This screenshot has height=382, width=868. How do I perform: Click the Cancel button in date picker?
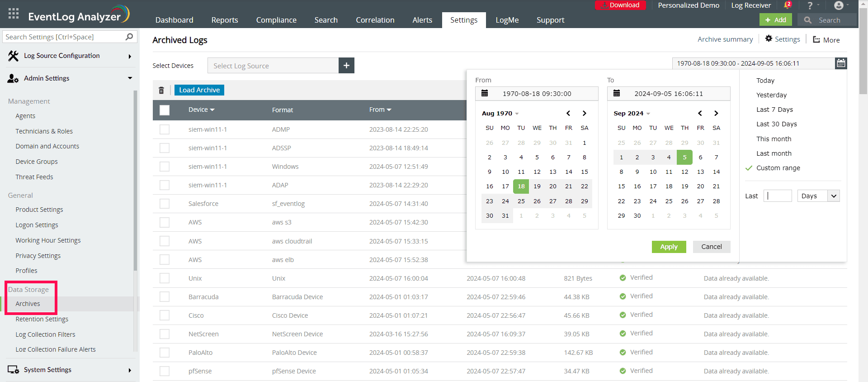[712, 247]
